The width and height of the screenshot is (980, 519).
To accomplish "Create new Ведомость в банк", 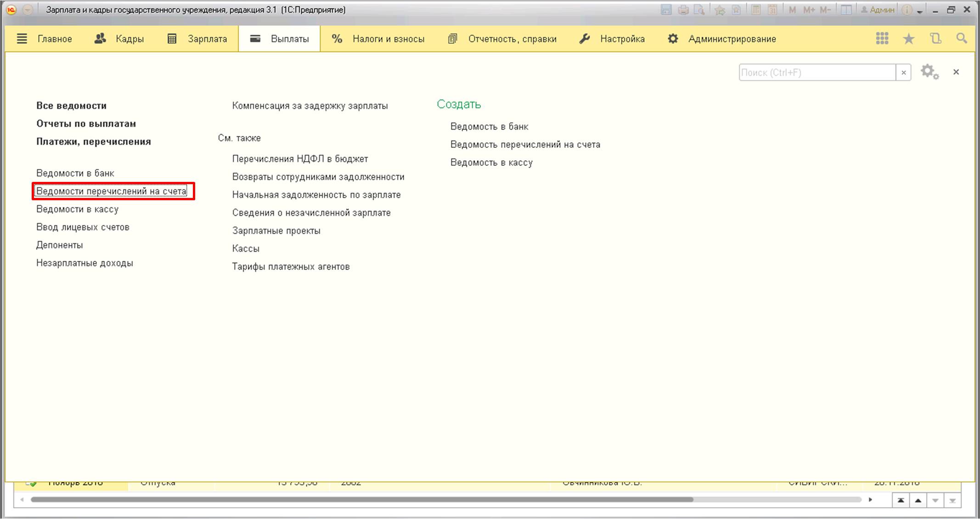I will pyautogui.click(x=490, y=126).
